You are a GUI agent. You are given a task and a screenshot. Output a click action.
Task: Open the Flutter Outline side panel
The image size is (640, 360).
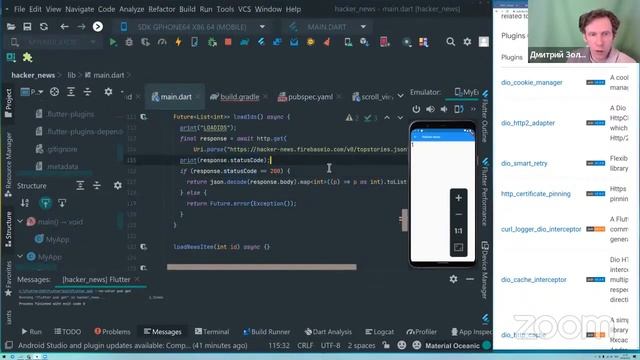(485, 116)
